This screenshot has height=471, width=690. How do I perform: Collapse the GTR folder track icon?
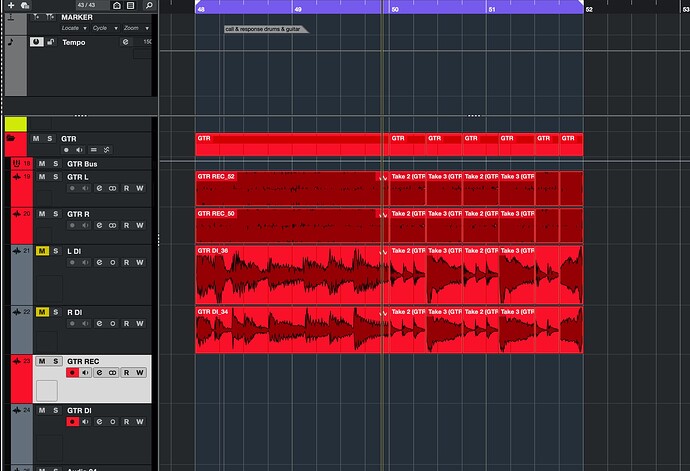point(11,138)
